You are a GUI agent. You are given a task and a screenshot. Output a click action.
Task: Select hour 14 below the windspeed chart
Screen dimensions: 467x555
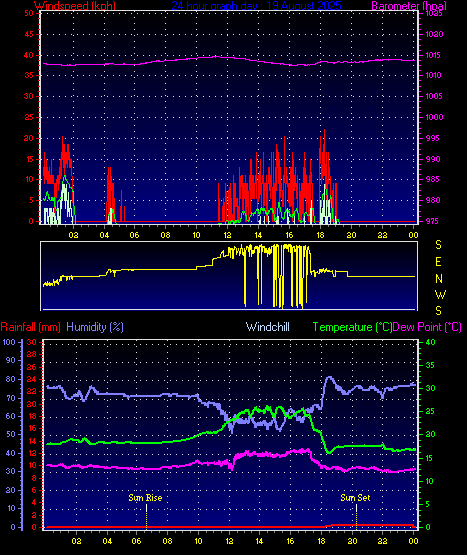[x=258, y=235]
